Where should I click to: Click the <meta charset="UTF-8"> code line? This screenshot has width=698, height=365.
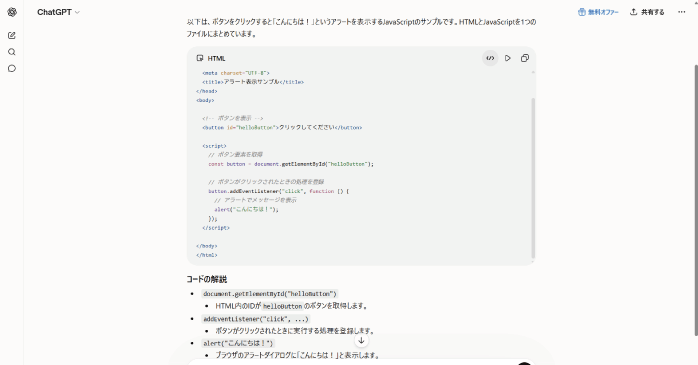[x=236, y=73]
